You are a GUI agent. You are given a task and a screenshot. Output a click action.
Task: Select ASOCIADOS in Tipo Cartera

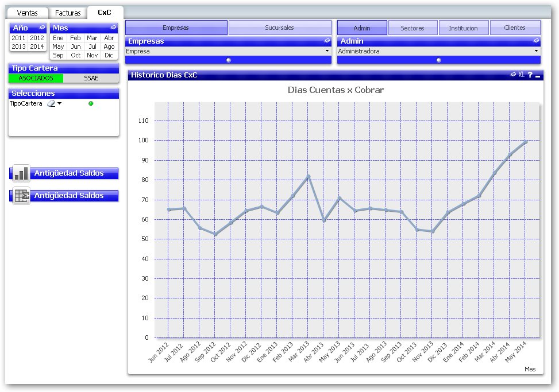point(36,78)
